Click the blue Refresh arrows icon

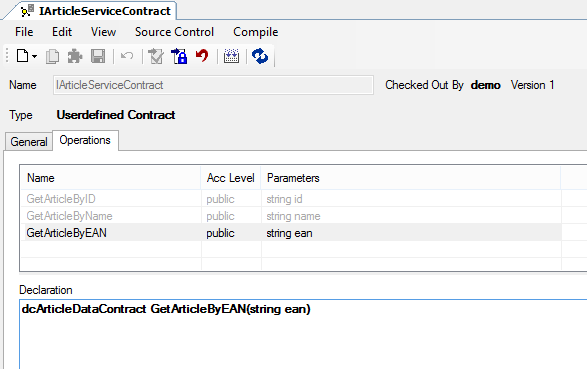pyautogui.click(x=260, y=56)
